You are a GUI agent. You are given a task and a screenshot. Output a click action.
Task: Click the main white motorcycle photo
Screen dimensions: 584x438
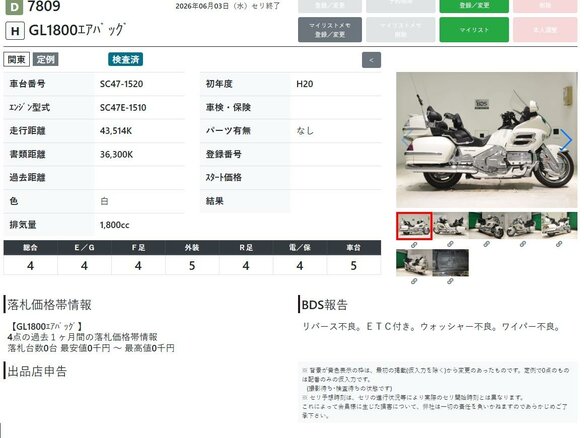(x=486, y=140)
